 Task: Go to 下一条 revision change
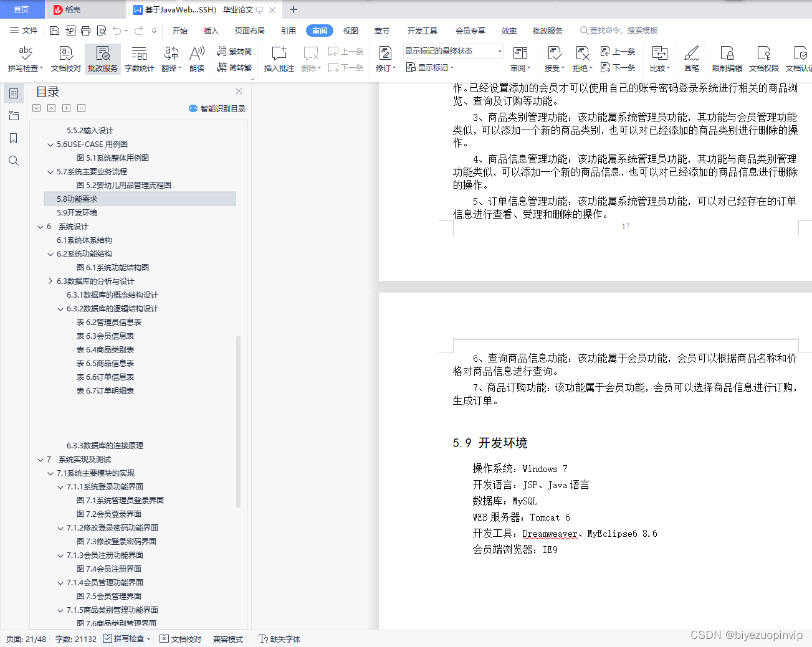[618, 67]
